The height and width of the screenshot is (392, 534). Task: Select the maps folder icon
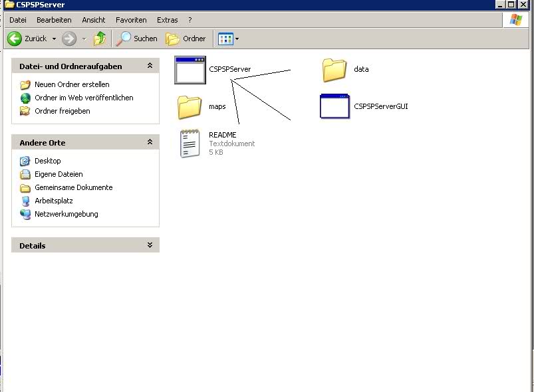click(190, 107)
